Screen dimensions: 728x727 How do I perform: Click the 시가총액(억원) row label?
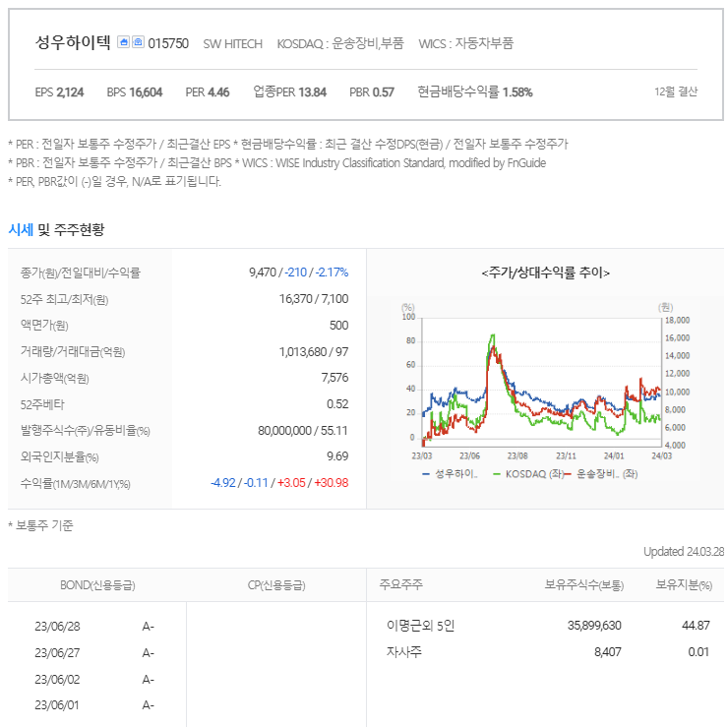(55, 378)
